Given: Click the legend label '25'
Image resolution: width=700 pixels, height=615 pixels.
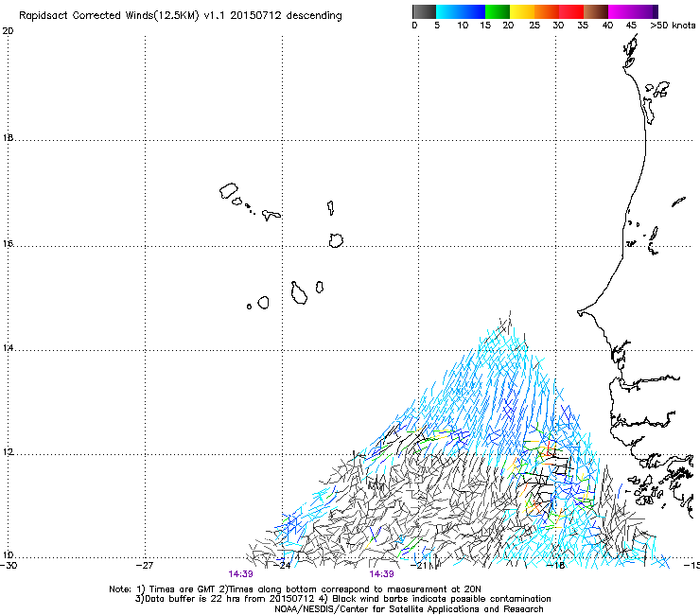Looking at the screenshot, I should click(x=534, y=26).
